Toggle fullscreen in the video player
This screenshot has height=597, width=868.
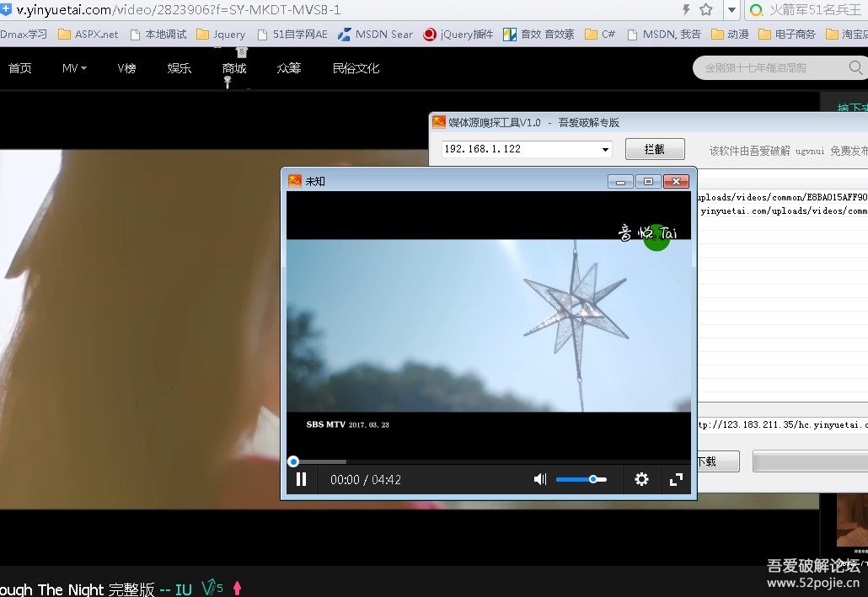click(x=676, y=479)
